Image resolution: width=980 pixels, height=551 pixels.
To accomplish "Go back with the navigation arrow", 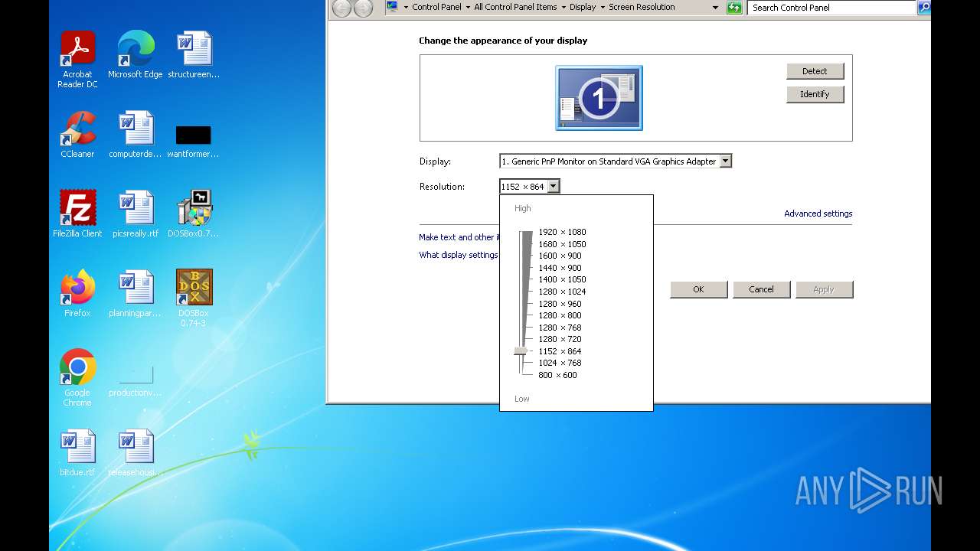I will 341,8.
